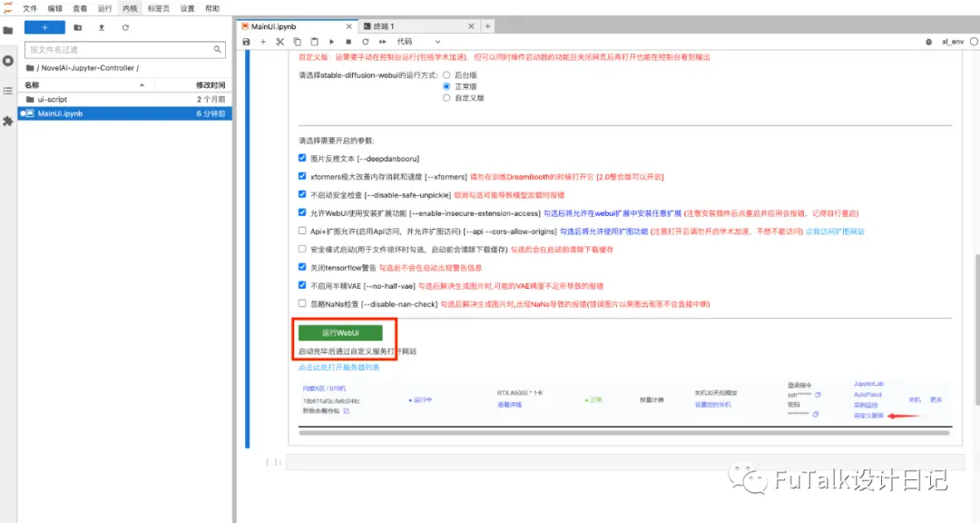This screenshot has height=523, width=980.
Task: Open the 设置 menu
Action: 188,9
